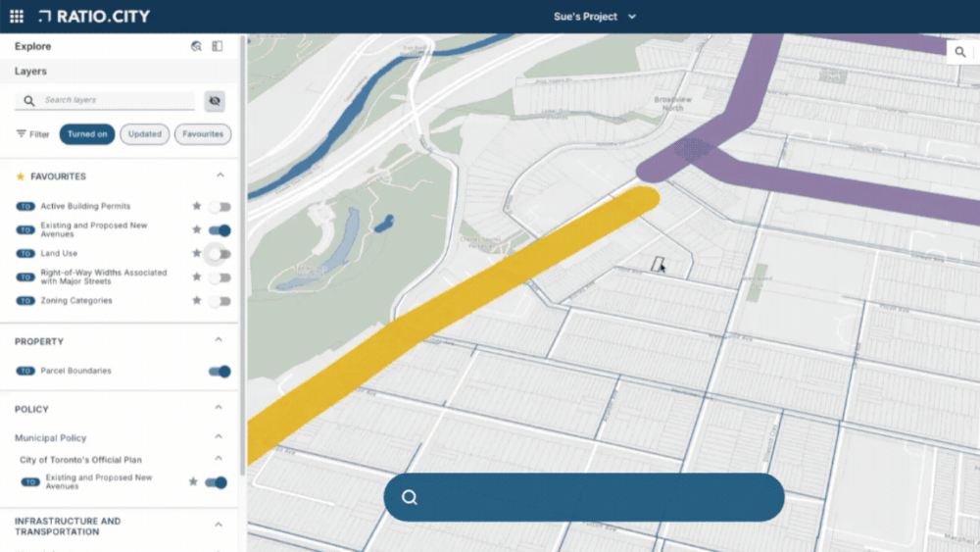Collapse the POLICY section

[x=219, y=408]
